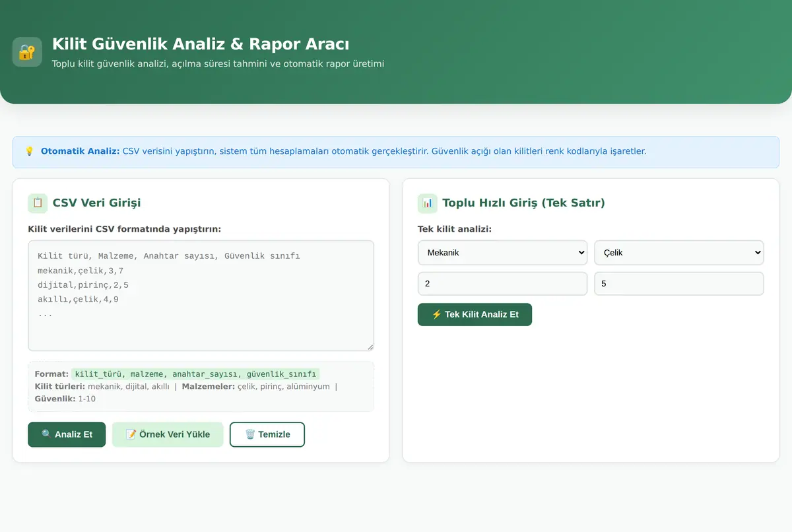Click the 'Kilit Güvenlik Analiz & Rapor Aracı' title
792x532 pixels.
click(201, 44)
